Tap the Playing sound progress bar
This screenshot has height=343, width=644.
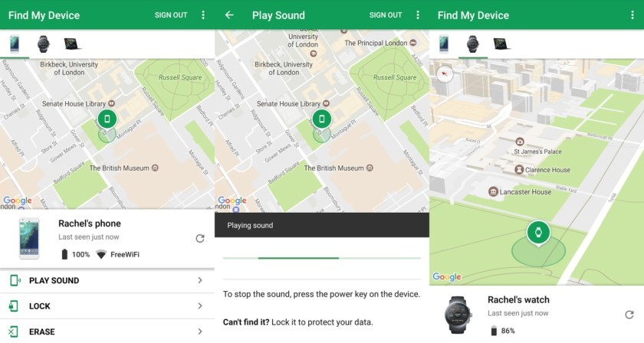tap(322, 258)
